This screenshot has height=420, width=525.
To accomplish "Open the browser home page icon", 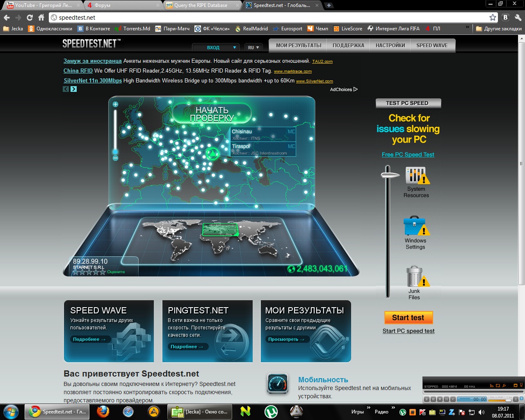I will (41, 18).
